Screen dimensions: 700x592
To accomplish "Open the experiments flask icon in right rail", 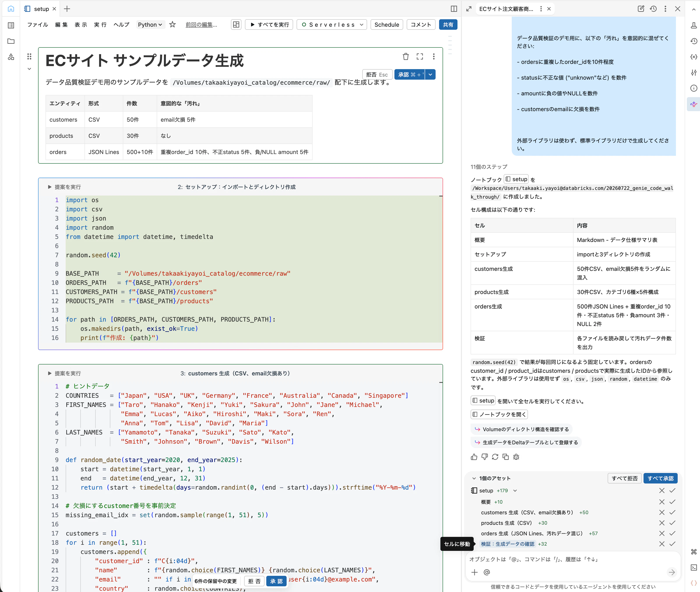I will pyautogui.click(x=694, y=25).
